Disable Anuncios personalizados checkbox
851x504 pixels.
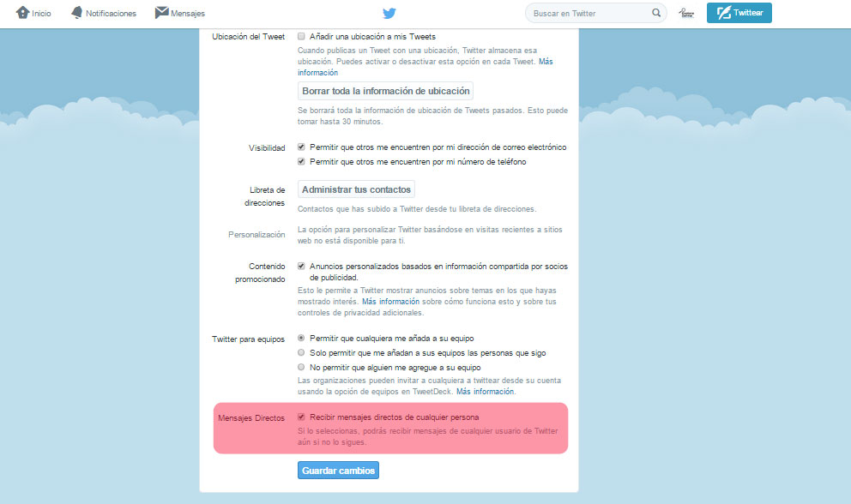[301, 267]
